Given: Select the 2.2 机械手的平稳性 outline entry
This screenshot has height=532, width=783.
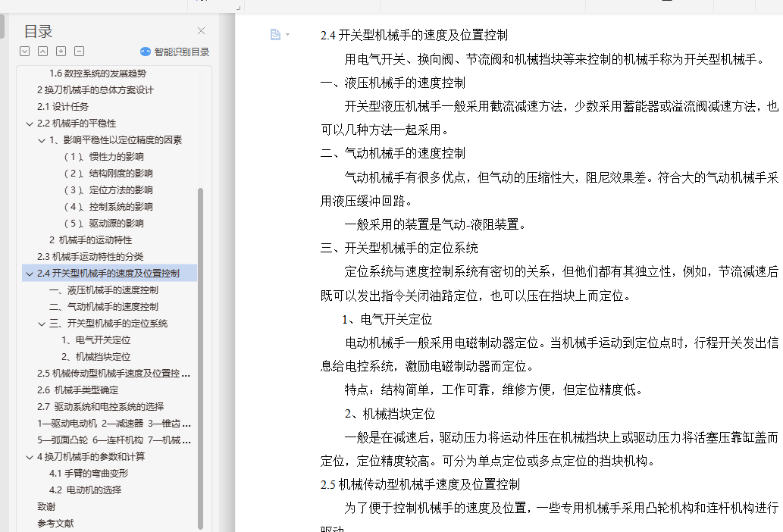Looking at the screenshot, I should click(77, 124).
